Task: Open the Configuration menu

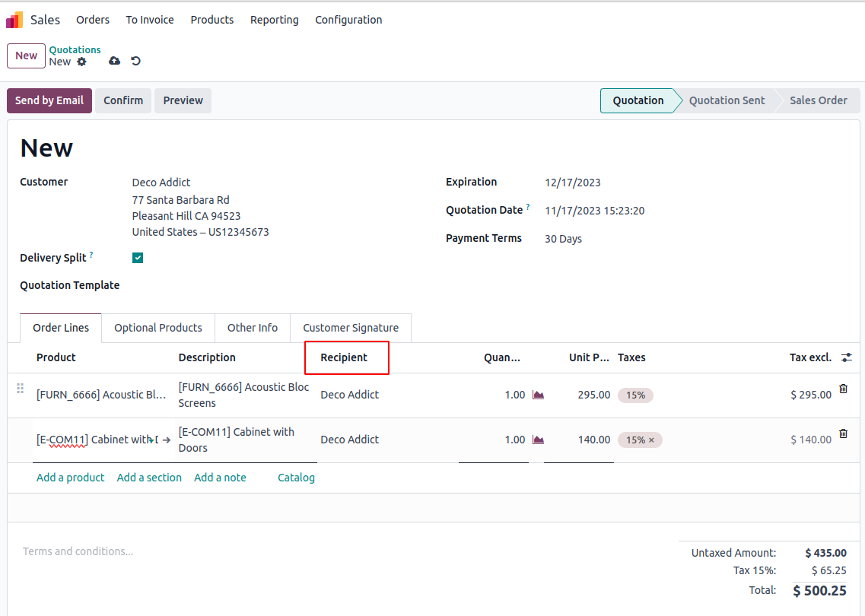Action: click(348, 20)
